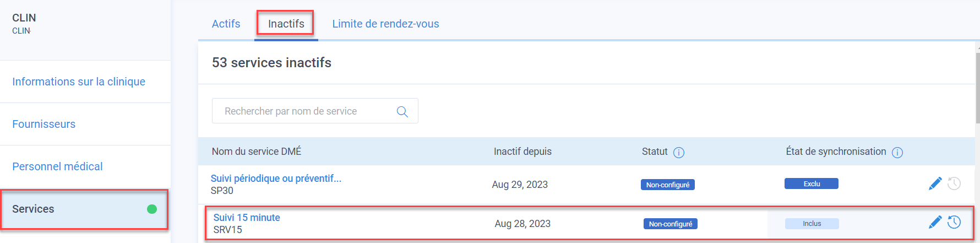Open history for Suivi périodique row

(x=954, y=183)
